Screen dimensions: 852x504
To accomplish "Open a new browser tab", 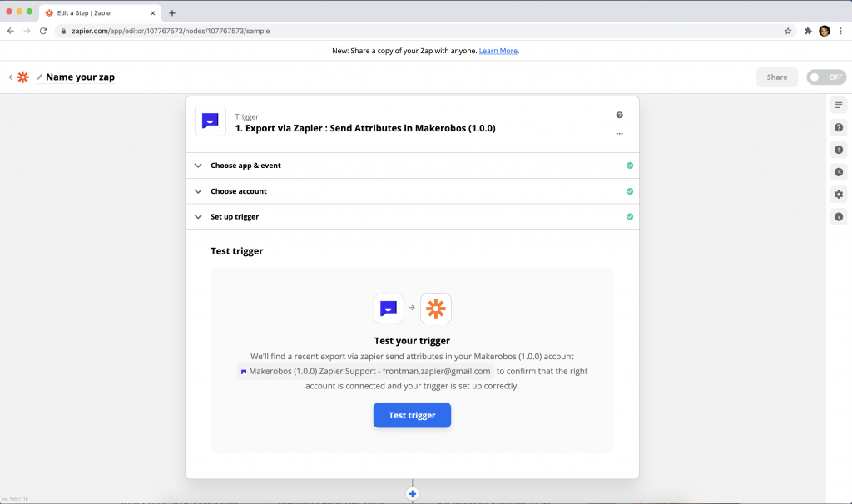I will [172, 13].
